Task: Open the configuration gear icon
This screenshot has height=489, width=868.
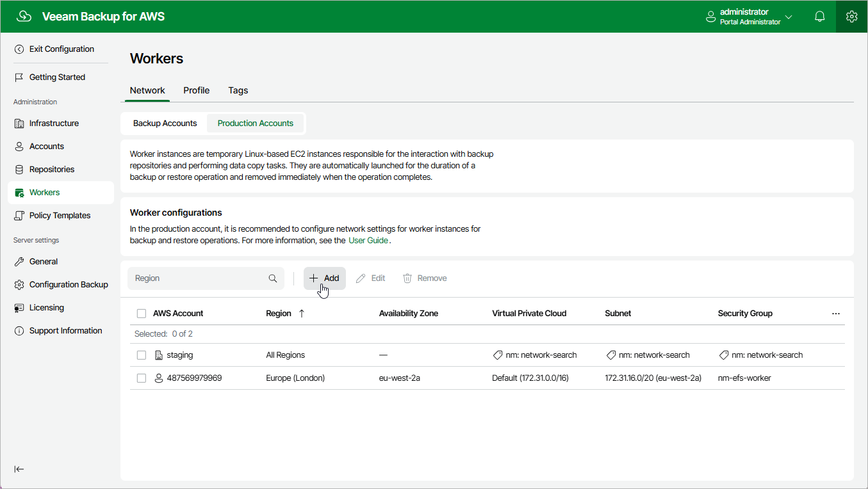Action: (x=851, y=17)
